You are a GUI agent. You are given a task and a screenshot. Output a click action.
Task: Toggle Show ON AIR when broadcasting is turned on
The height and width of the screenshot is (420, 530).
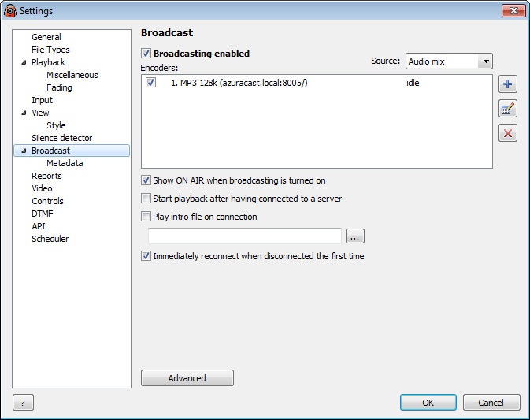(146, 180)
